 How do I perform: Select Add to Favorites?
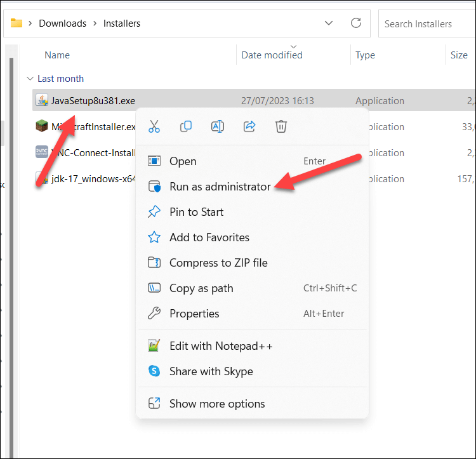[252, 237]
